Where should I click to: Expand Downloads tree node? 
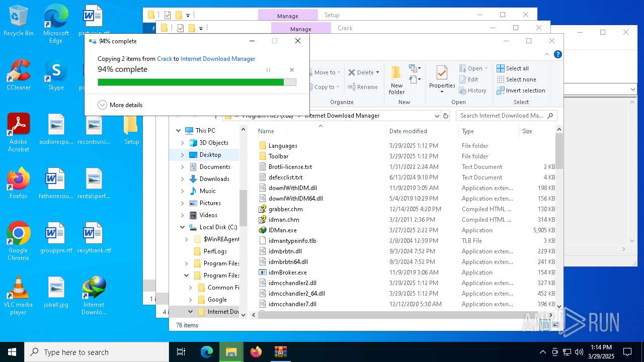[183, 179]
